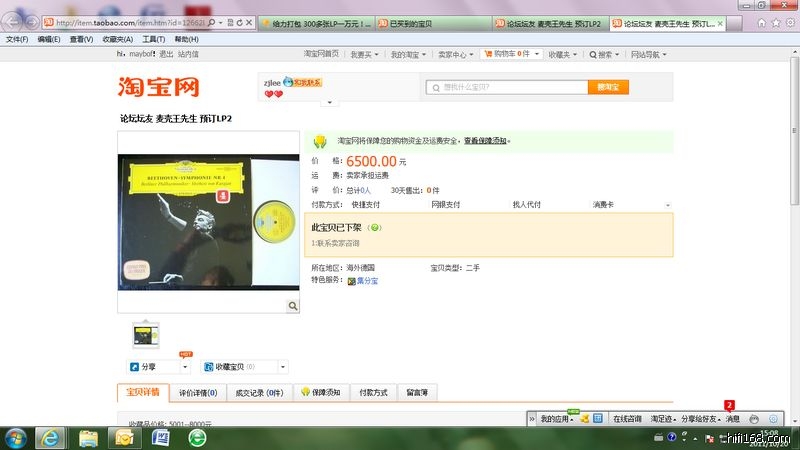Click the settings gear in bottom toolbar

click(x=773, y=418)
